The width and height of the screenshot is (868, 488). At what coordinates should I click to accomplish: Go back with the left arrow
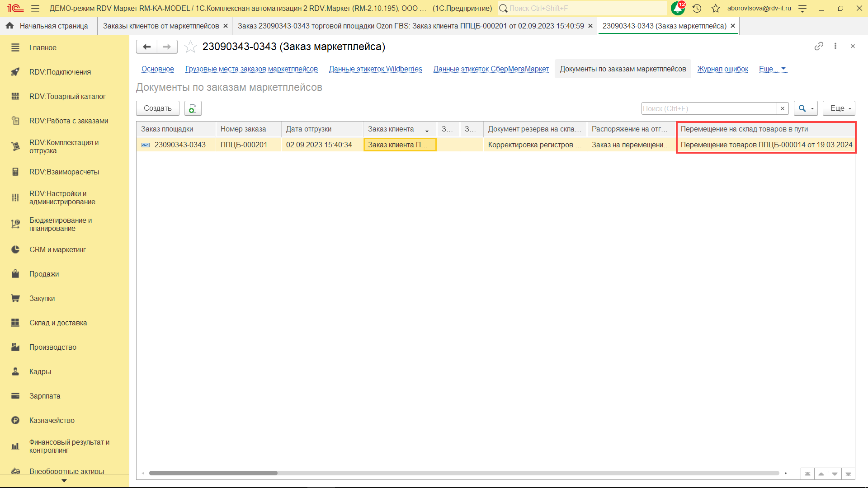[x=146, y=47]
